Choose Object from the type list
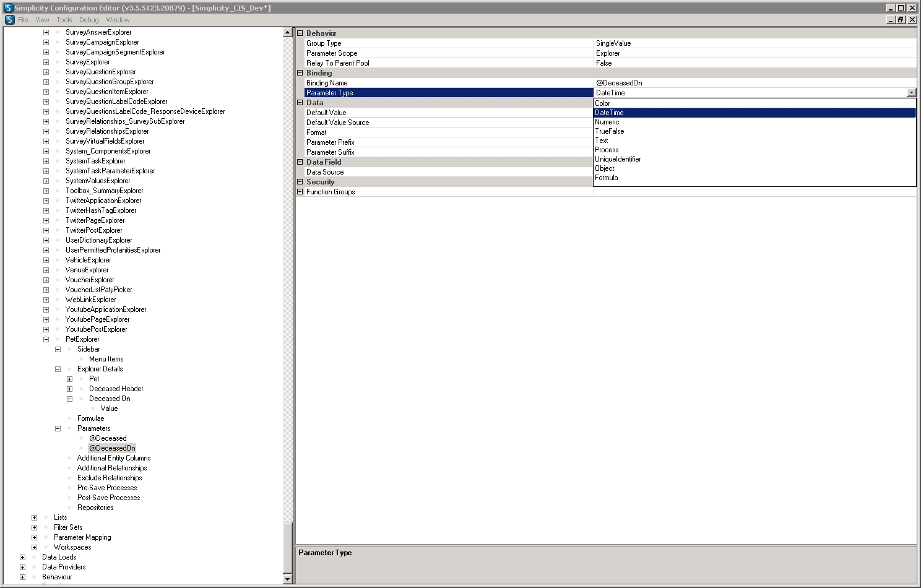This screenshot has width=921, height=588. click(755, 168)
